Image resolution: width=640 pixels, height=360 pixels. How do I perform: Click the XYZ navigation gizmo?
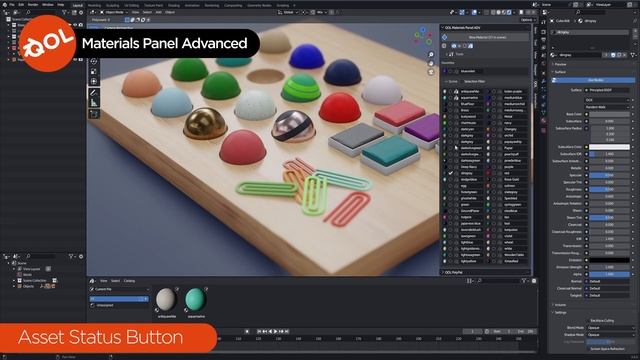point(423,36)
